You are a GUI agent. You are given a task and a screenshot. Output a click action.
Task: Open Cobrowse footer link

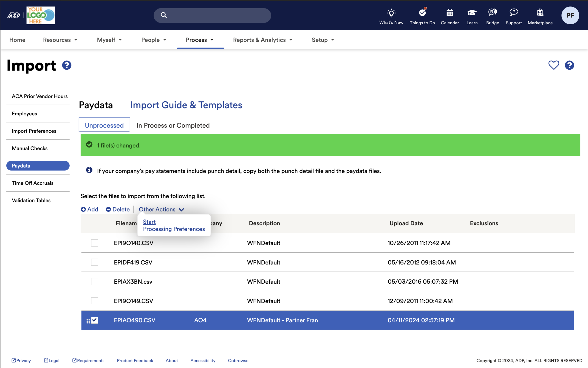click(238, 360)
